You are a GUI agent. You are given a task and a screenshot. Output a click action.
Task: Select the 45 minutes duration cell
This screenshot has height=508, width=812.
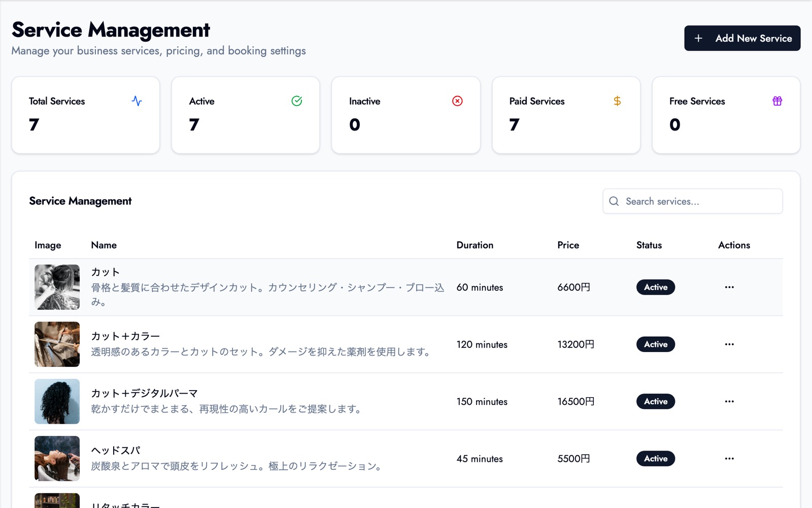480,459
